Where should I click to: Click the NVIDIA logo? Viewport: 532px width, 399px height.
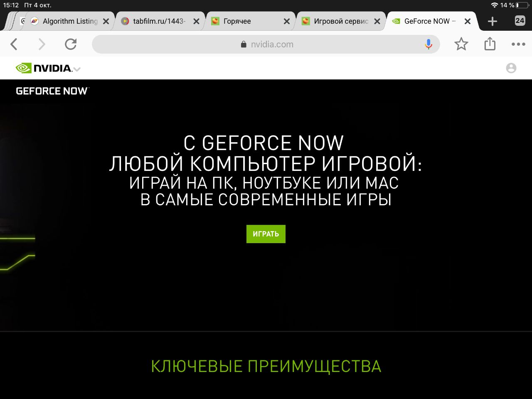[x=44, y=68]
